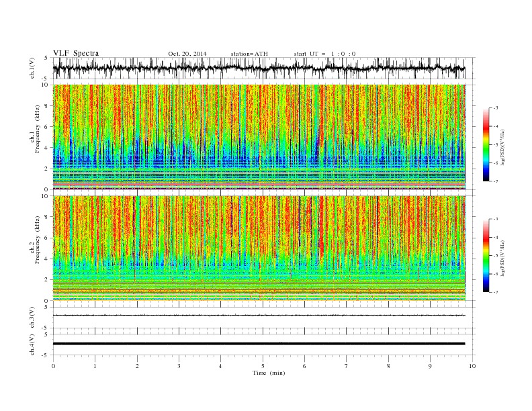Screen dimensions: 532x411
Task: Click the thick ch.4 voltage trace
Action: (x=259, y=344)
